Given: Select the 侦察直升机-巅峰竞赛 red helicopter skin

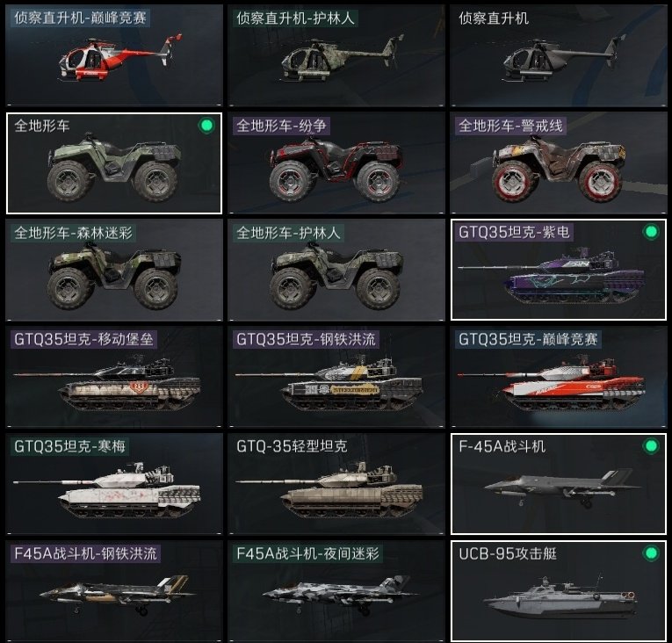Looking at the screenshot, I should [x=114, y=55].
